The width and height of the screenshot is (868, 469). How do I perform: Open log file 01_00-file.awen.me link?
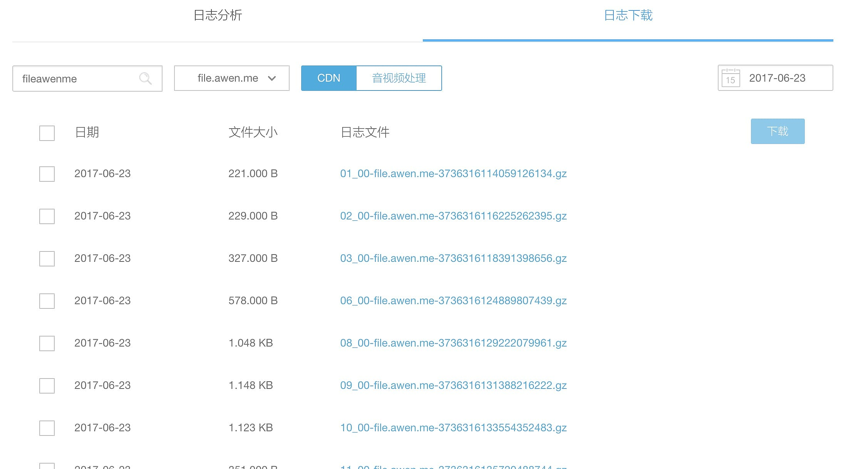pos(453,174)
